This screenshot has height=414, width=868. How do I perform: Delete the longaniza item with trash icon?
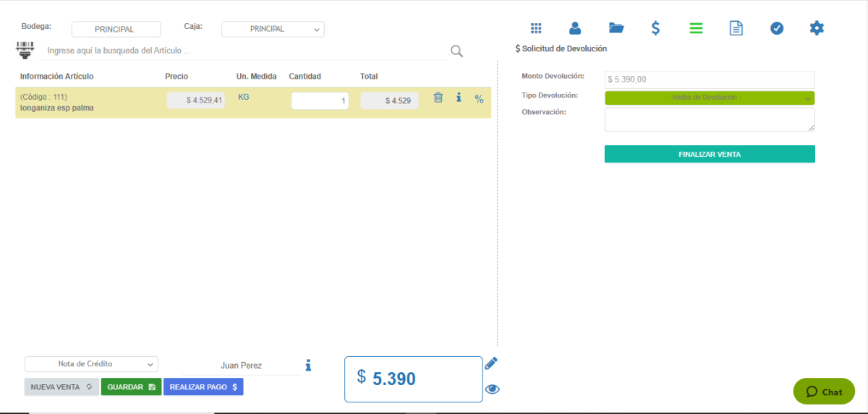pos(438,98)
